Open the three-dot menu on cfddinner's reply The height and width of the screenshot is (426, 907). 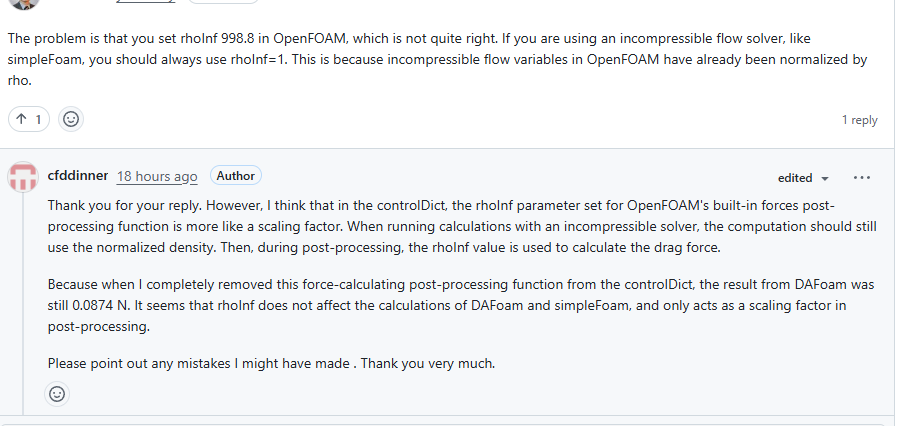click(x=862, y=177)
